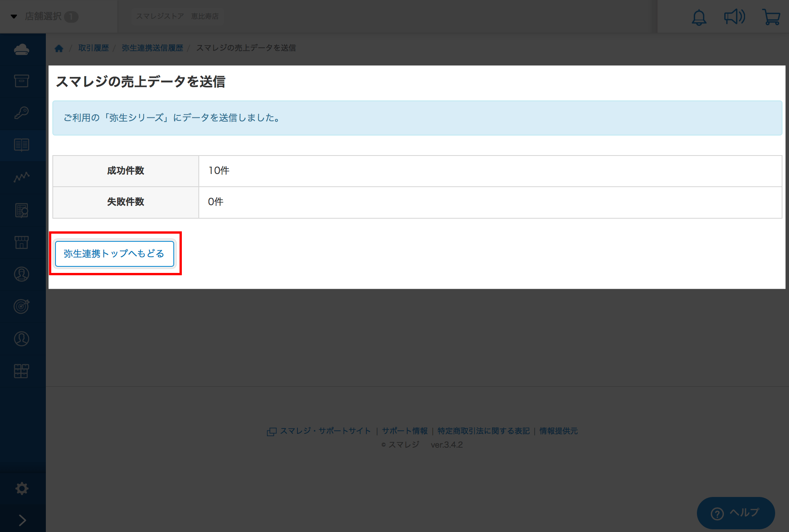Image resolution: width=789 pixels, height=532 pixels.
Task: Open the 情報提供元 footer link
Action: pyautogui.click(x=559, y=431)
